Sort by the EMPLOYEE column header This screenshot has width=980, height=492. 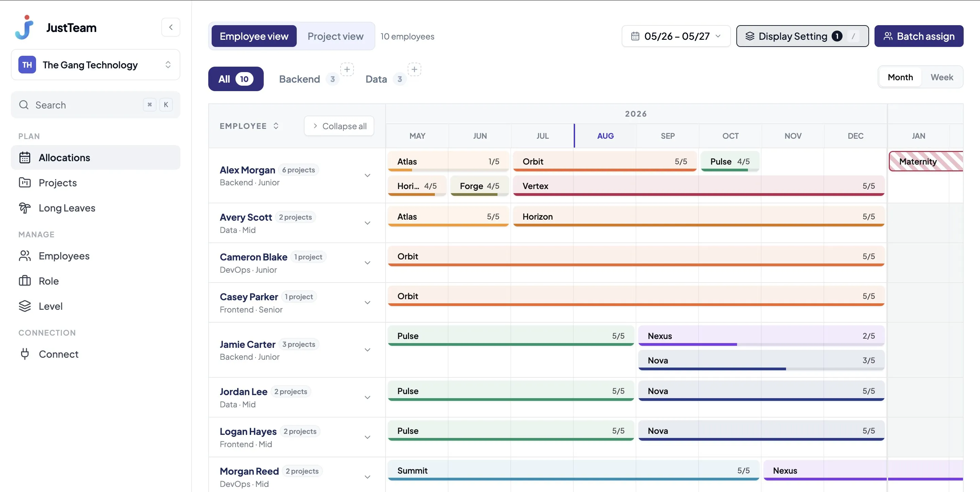(x=249, y=126)
